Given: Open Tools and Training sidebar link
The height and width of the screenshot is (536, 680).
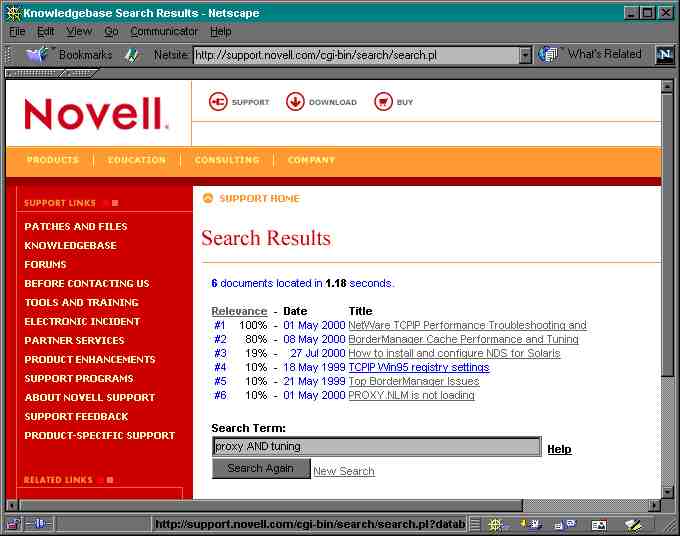Looking at the screenshot, I should (x=82, y=302).
